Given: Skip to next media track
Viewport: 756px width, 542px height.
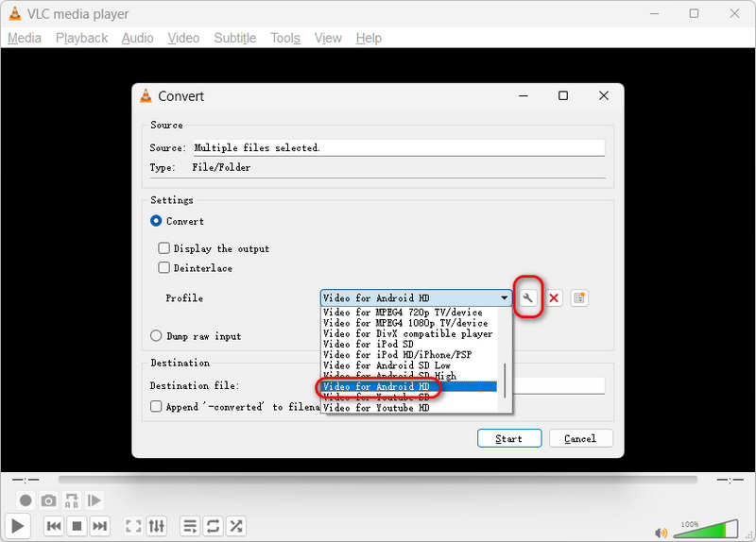Looking at the screenshot, I should [99, 526].
